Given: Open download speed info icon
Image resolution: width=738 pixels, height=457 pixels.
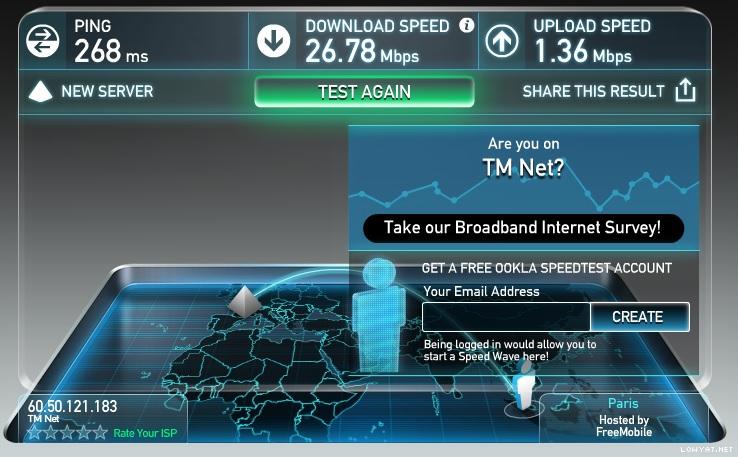Looking at the screenshot, I should (x=466, y=25).
